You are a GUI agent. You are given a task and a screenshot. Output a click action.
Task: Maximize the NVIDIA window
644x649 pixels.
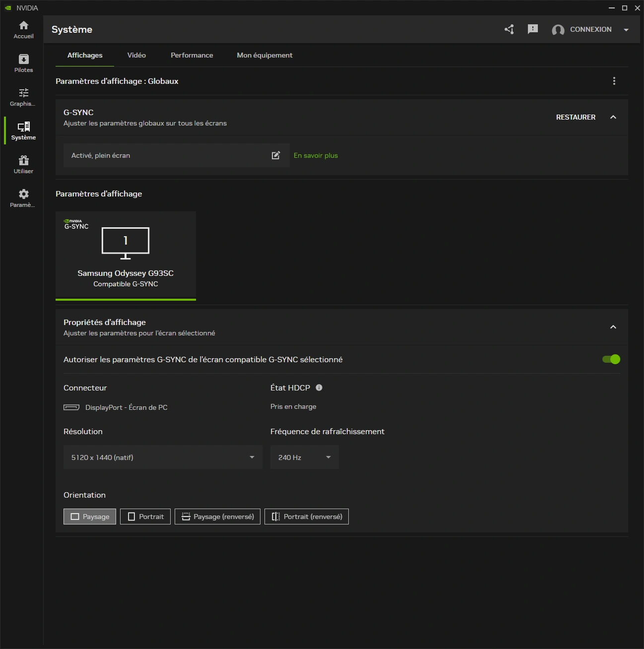(x=625, y=8)
